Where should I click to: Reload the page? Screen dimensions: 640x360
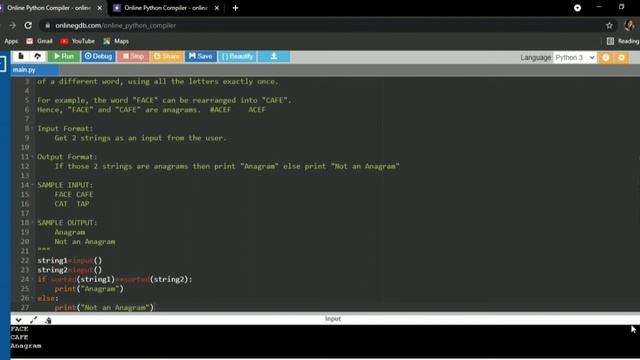pyautogui.click(x=28, y=25)
